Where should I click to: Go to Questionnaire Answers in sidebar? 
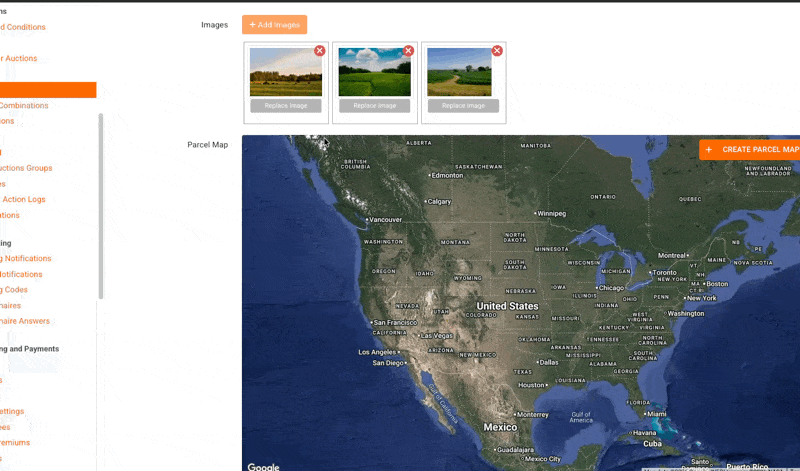[x=25, y=321]
